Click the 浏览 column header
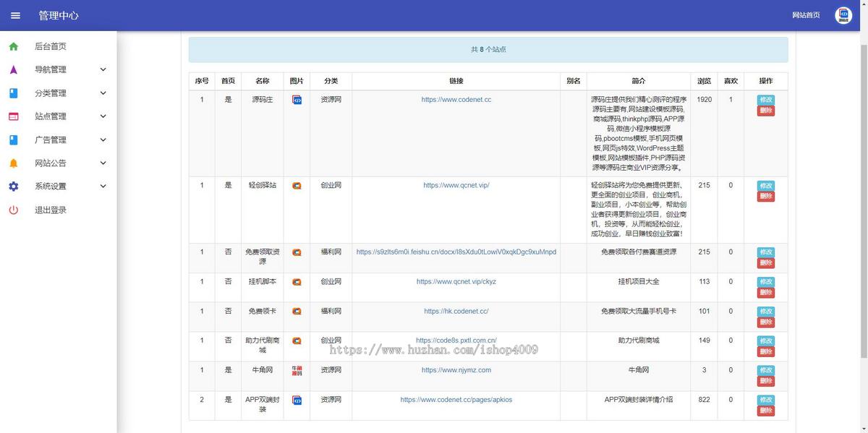Image resolution: width=868 pixels, height=433 pixels. click(x=704, y=81)
